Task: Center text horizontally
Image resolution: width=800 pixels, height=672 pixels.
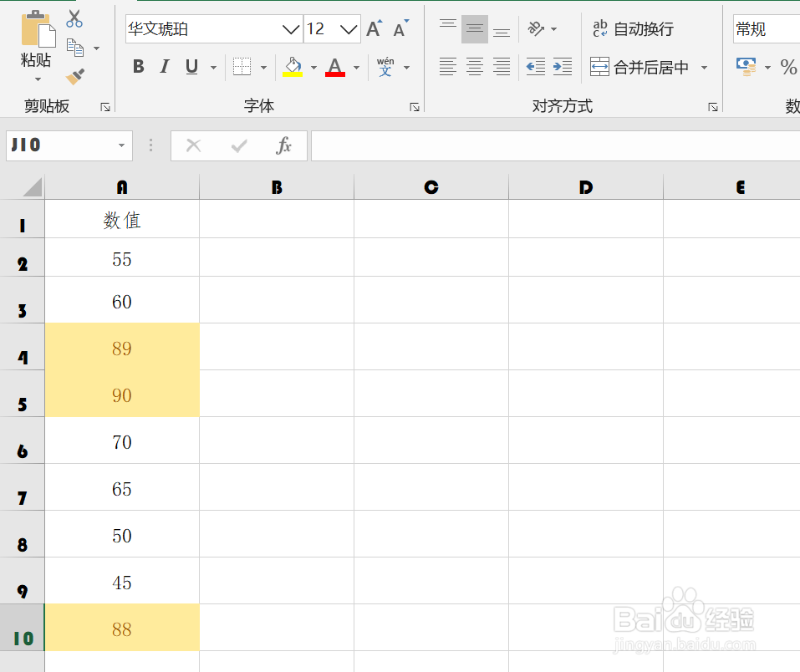Action: click(475, 67)
